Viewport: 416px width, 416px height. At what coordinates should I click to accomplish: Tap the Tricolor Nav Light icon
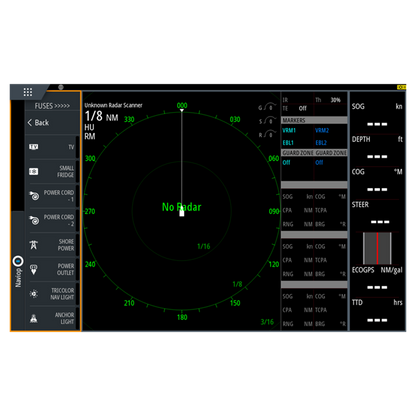tap(34, 294)
